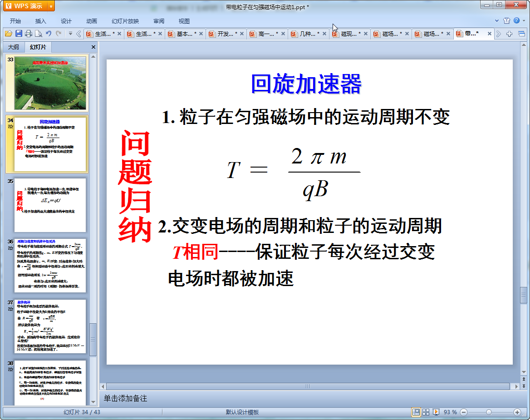The image size is (530, 420).
Task: Redo the undone action
Action: pyautogui.click(x=59, y=34)
